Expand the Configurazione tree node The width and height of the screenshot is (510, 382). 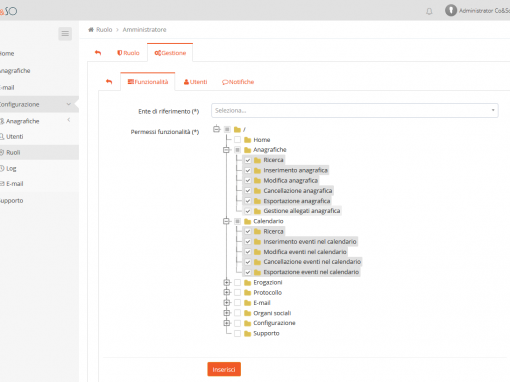(x=227, y=323)
